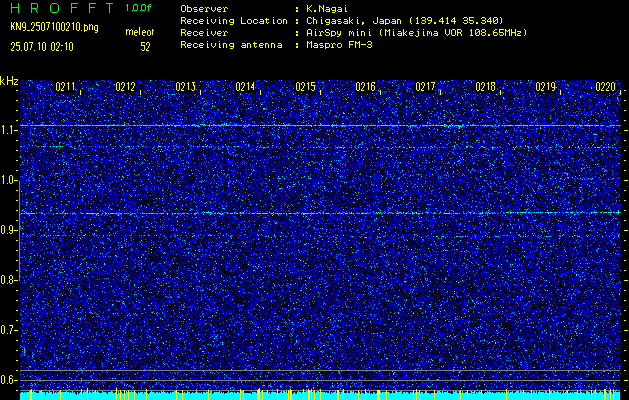The width and height of the screenshot is (629, 400).
Task: Click the meteor count label
Action: [140, 32]
